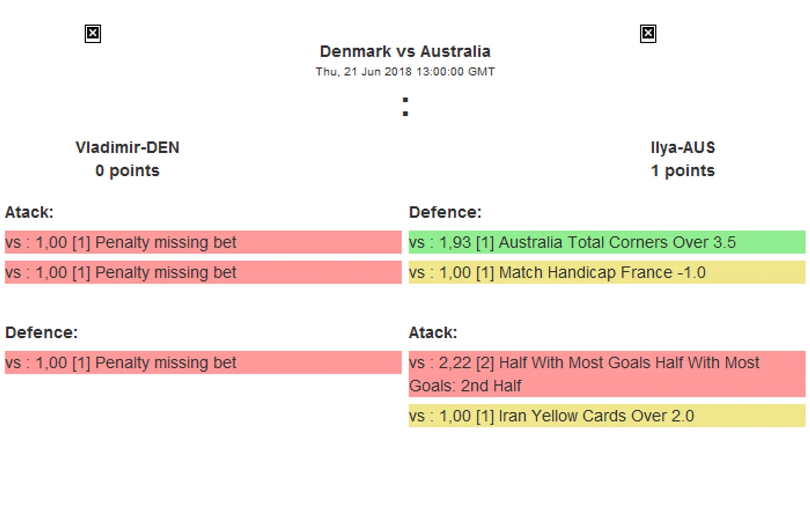810x532 pixels.
Task: Select green Australia Total Corners Over 3.5 bet
Action: [x=607, y=242]
